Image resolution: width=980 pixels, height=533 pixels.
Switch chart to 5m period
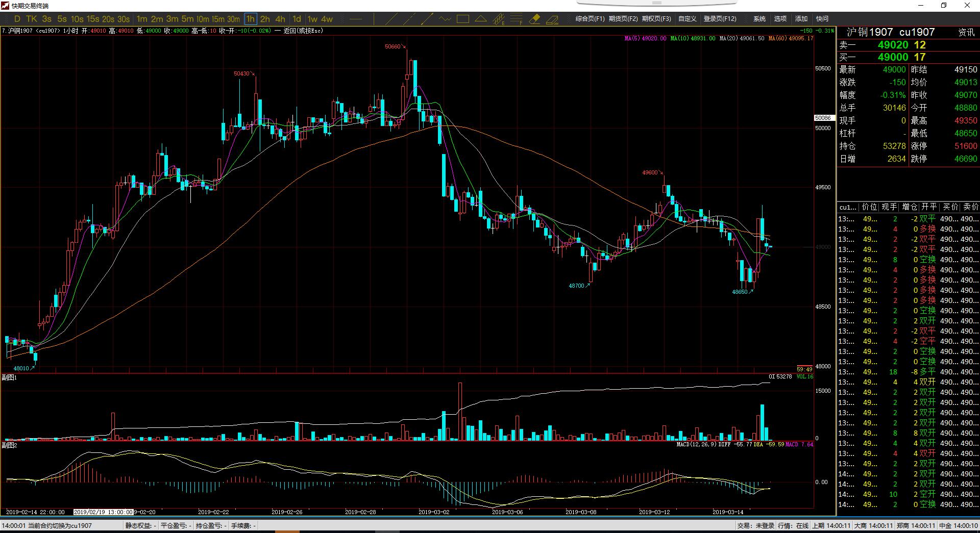tap(188, 19)
